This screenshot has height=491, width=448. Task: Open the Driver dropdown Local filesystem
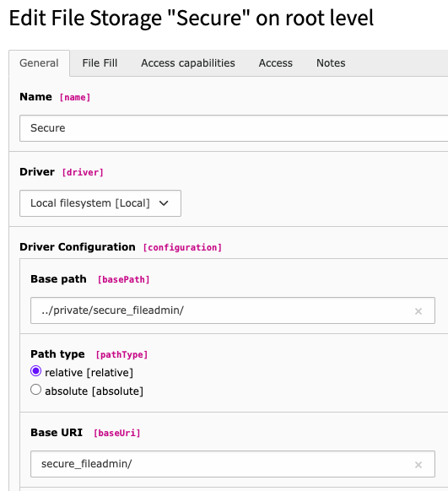tap(100, 203)
